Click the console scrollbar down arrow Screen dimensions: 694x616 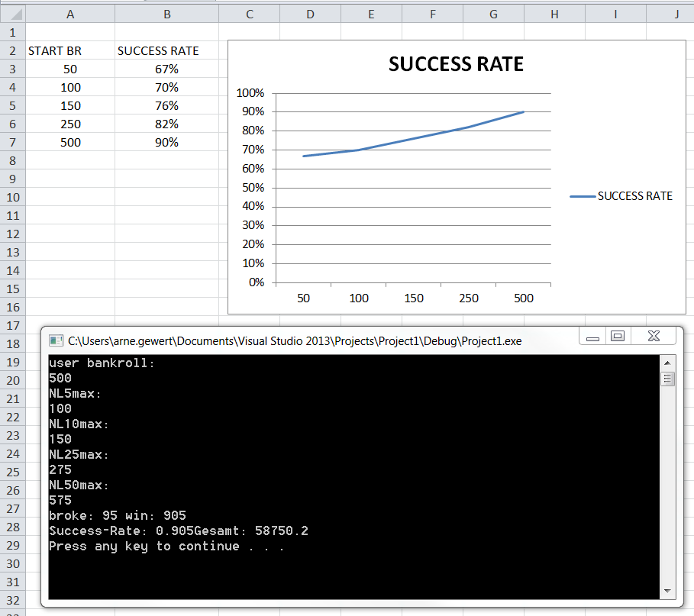pos(667,591)
